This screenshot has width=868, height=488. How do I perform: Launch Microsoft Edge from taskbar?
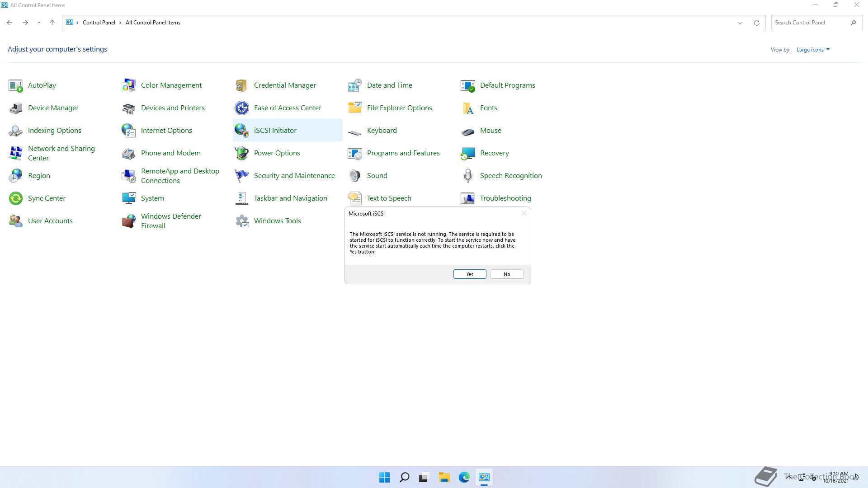click(x=464, y=478)
